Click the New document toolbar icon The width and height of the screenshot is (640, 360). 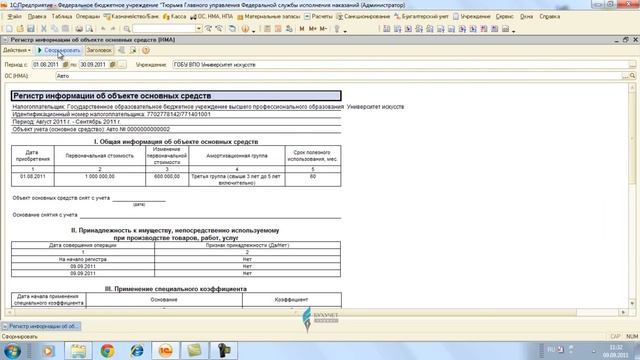click(9, 29)
